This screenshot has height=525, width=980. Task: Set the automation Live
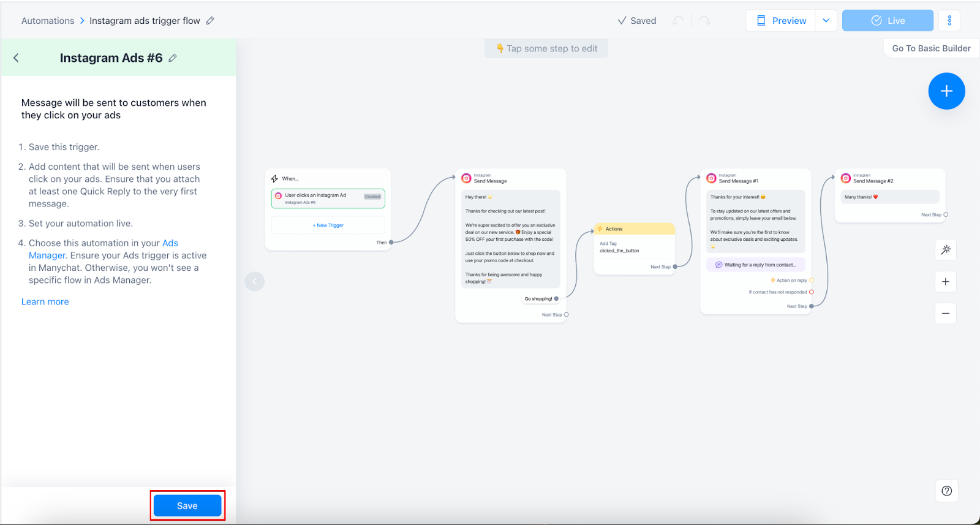tap(888, 21)
